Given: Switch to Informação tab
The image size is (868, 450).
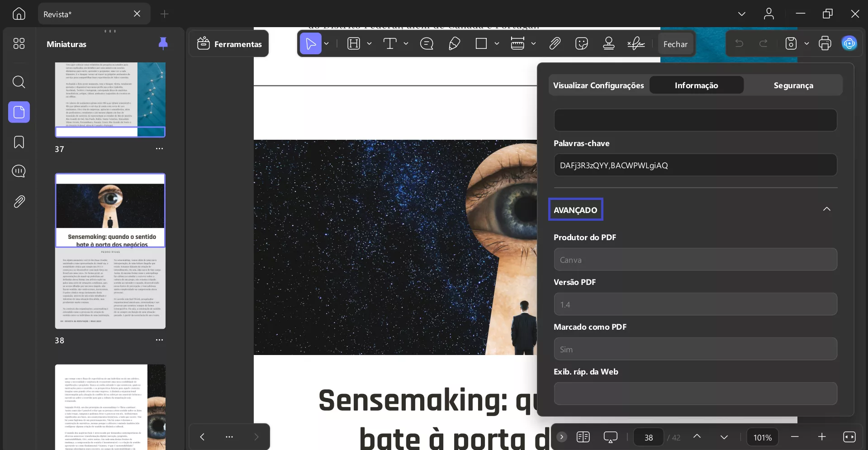Looking at the screenshot, I should coord(697,85).
